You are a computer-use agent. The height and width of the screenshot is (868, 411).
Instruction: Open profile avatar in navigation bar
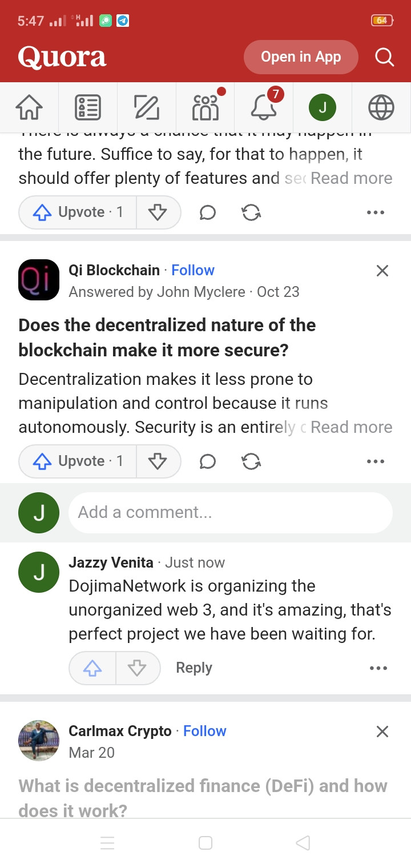pyautogui.click(x=323, y=107)
